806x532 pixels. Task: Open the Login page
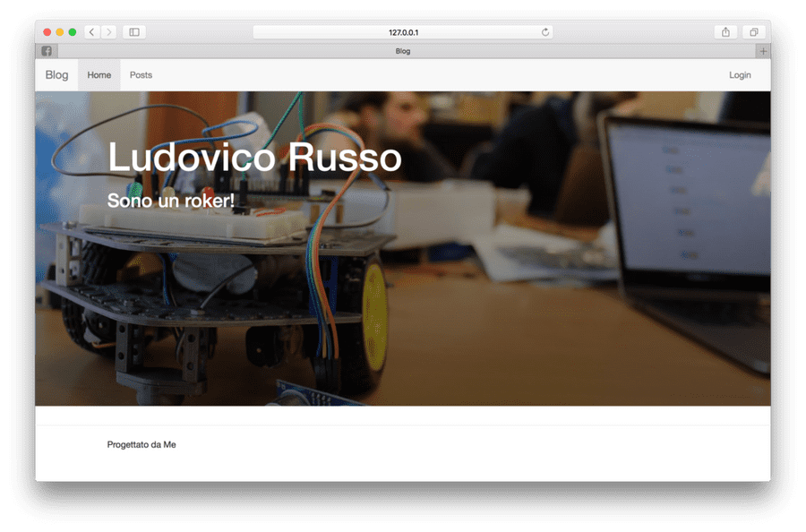point(740,74)
